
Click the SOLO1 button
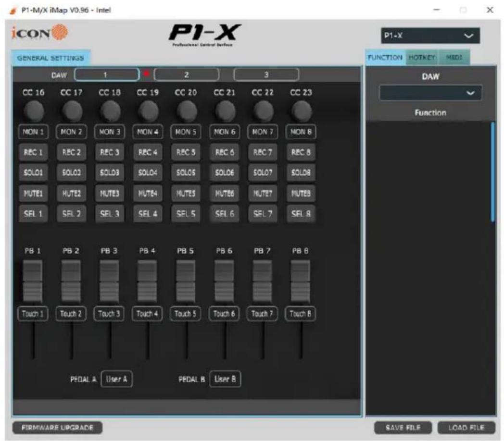point(33,172)
